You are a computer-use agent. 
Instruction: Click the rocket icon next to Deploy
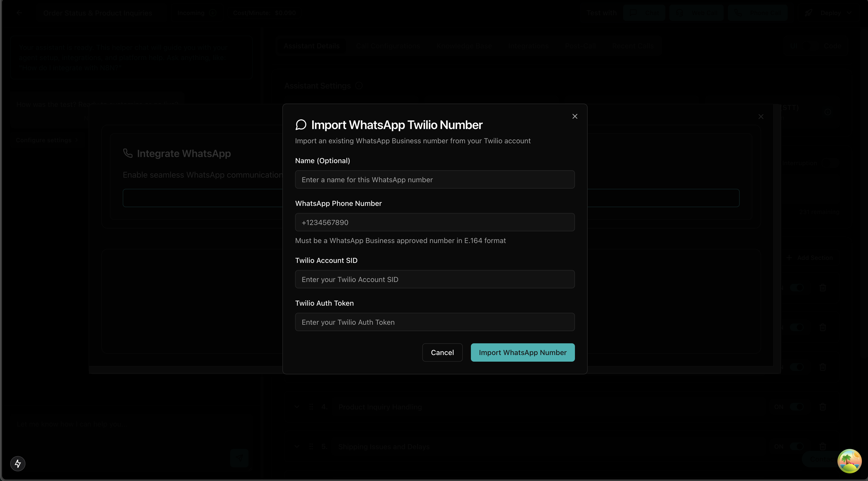pyautogui.click(x=808, y=13)
